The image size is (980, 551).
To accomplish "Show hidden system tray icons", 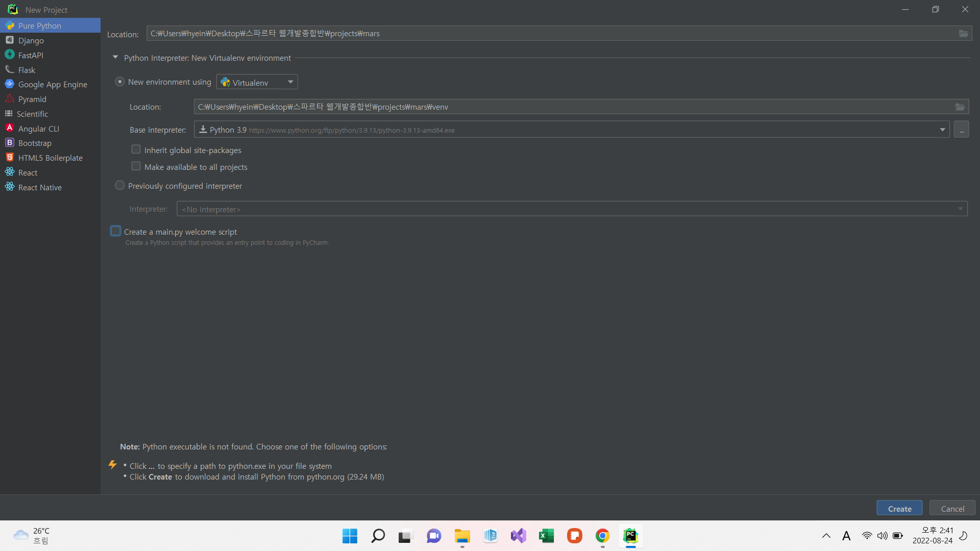I will [x=826, y=536].
